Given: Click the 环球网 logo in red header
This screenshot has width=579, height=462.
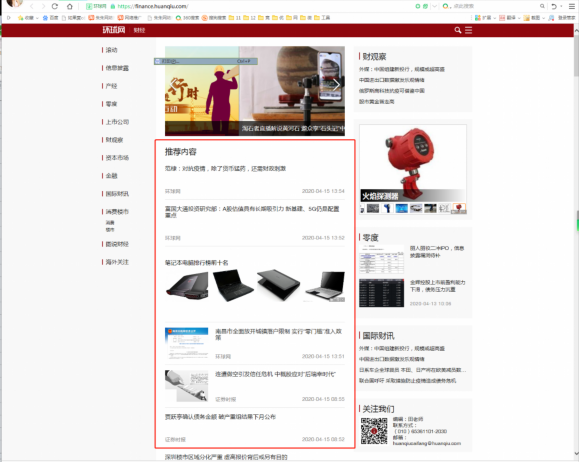Looking at the screenshot, I should (x=114, y=30).
